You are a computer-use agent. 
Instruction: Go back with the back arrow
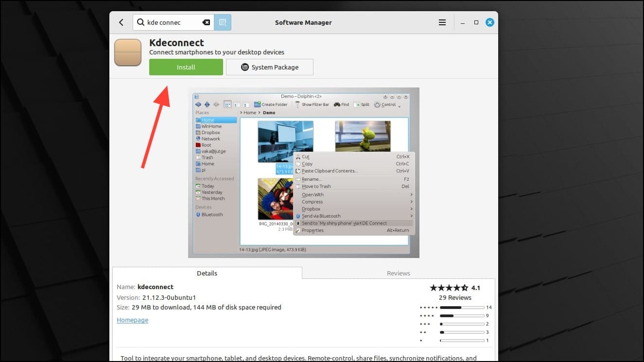121,22
